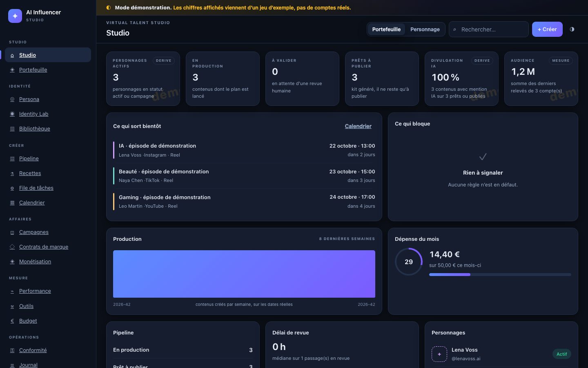This screenshot has height=368, width=588.
Task: Click the Persona sidebar icon
Action: pyautogui.click(x=12, y=99)
